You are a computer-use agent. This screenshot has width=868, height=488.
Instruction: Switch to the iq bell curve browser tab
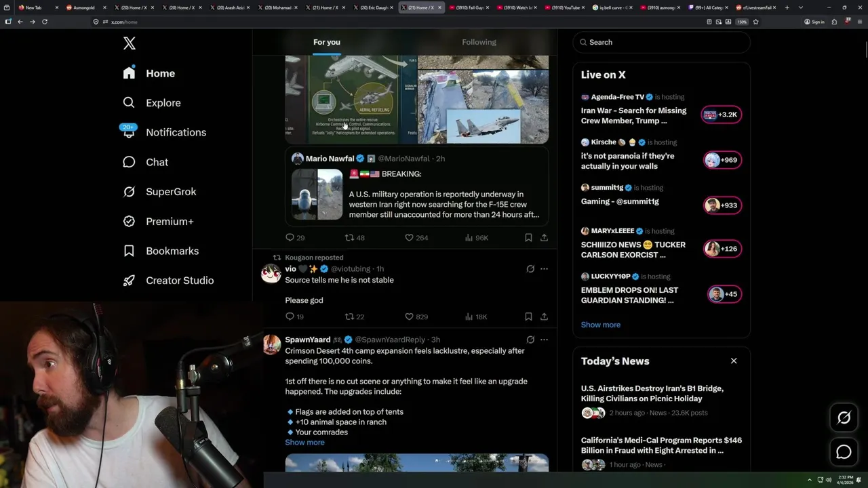pyautogui.click(x=612, y=7)
